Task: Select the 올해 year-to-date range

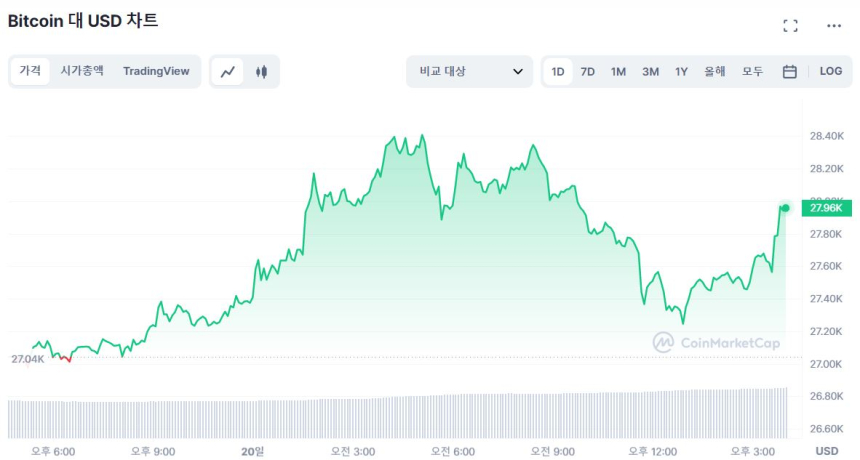Action: pos(714,72)
